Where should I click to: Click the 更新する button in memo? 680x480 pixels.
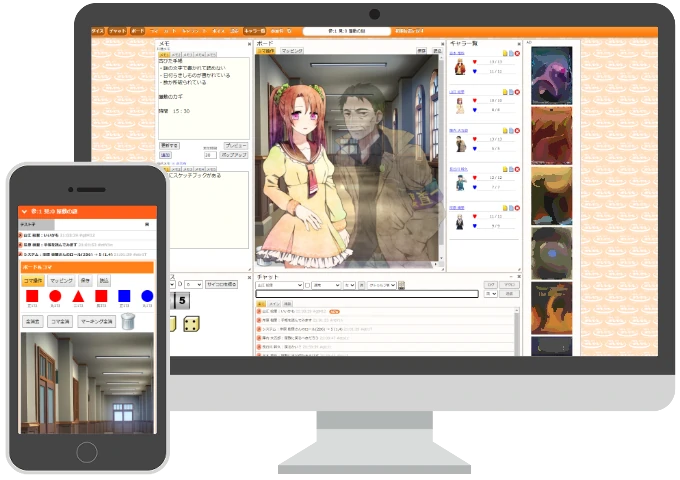(170, 146)
